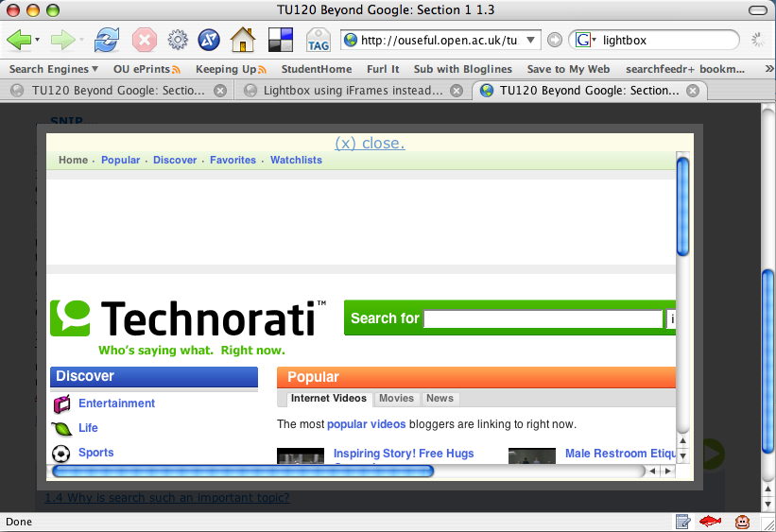Click Home in the Technorati nav bar
This screenshot has width=776, height=532.
click(73, 160)
